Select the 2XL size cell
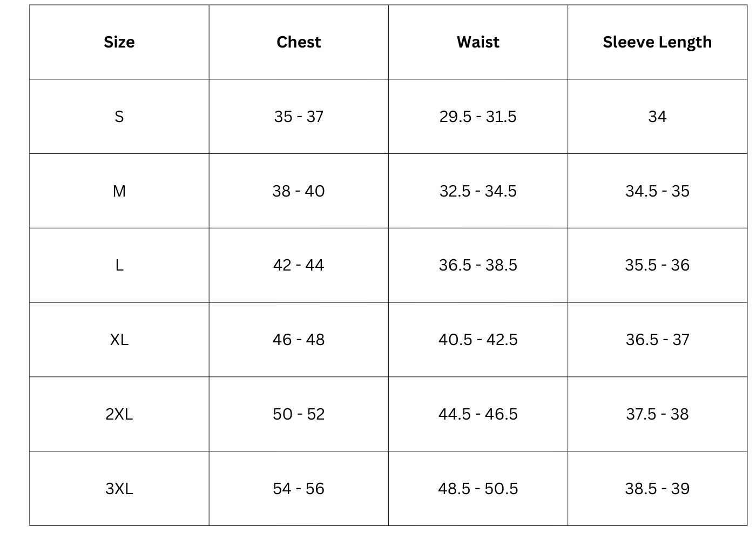756x540 pixels. coord(119,414)
